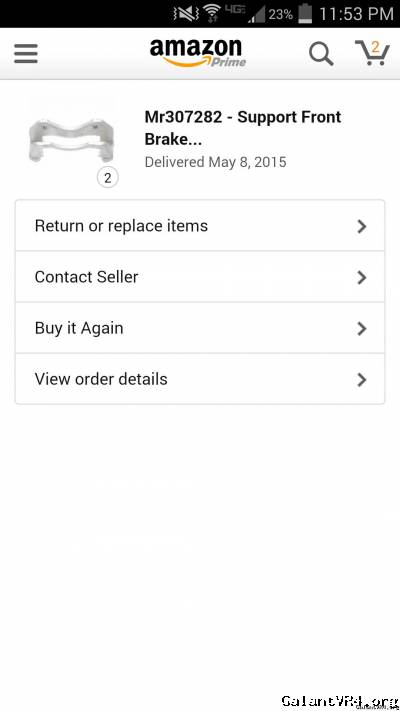400x711 pixels.
Task: Tap the quantity badge showing 2
Action: coord(107,178)
